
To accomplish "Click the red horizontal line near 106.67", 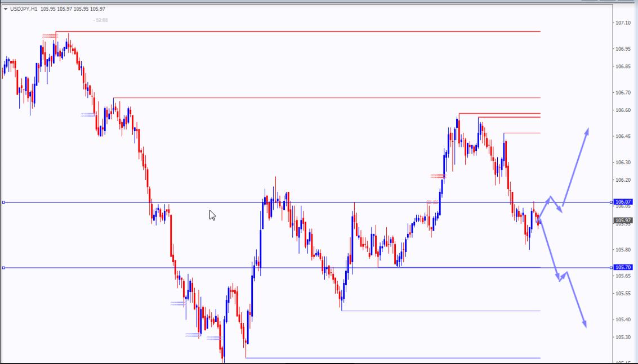I will (x=327, y=98).
